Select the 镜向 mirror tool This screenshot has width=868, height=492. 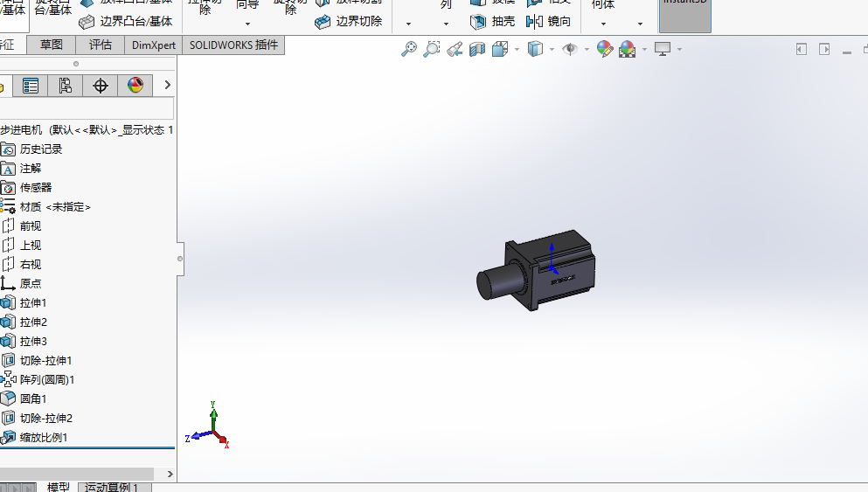point(548,22)
